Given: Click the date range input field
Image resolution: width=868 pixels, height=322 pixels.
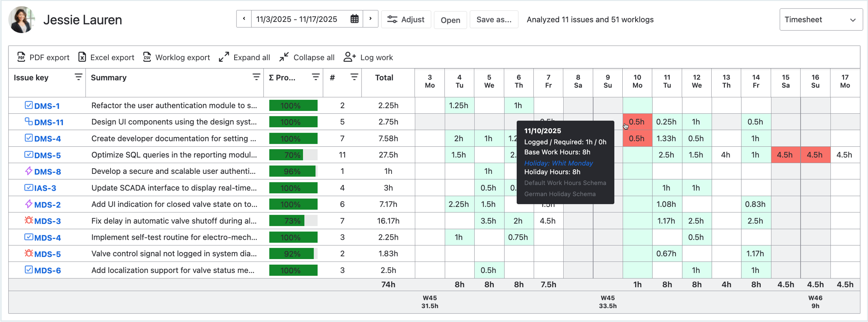Looking at the screenshot, I should click(297, 19).
